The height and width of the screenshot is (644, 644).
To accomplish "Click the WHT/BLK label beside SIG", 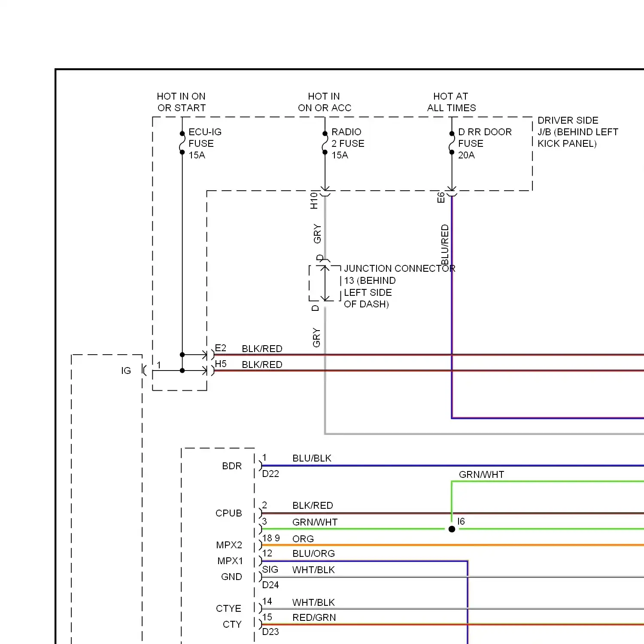I will 313,570.
